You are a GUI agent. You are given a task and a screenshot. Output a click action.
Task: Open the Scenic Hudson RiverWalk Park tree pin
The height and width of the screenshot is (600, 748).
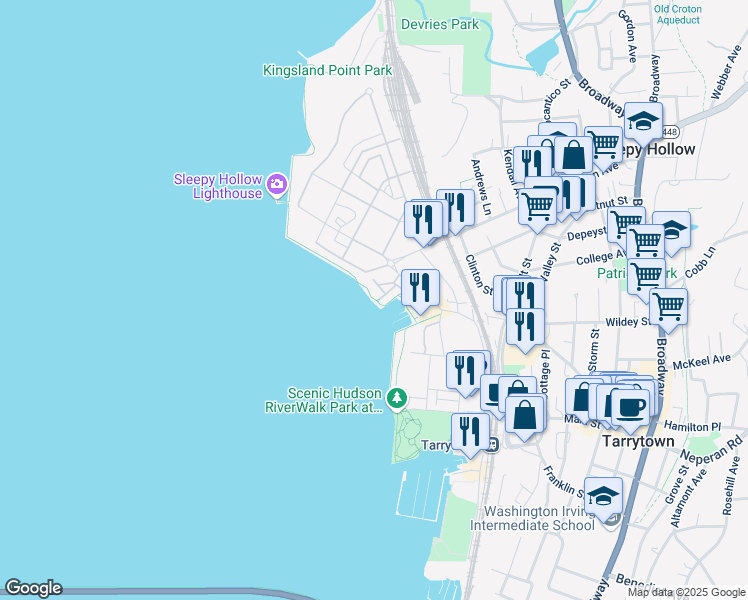(x=397, y=398)
